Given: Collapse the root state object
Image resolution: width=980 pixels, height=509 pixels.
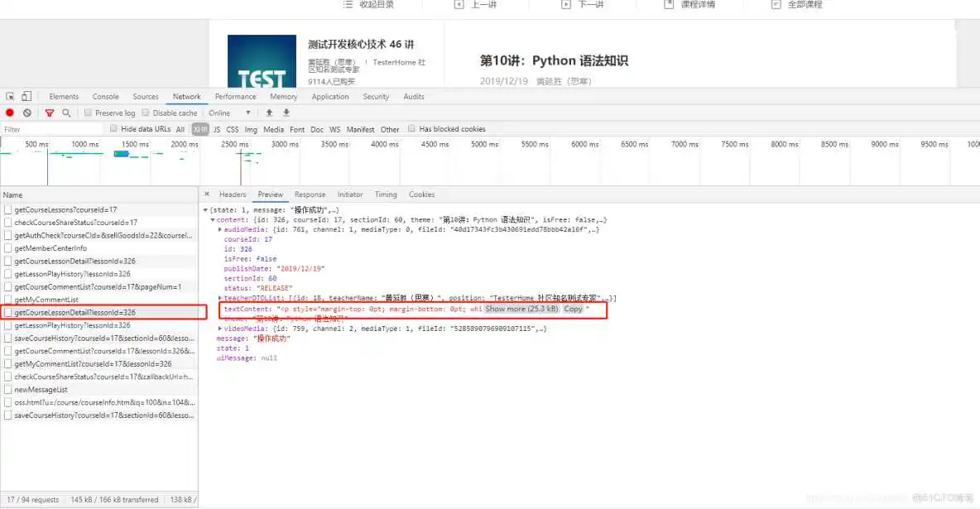Looking at the screenshot, I should 205,210.
